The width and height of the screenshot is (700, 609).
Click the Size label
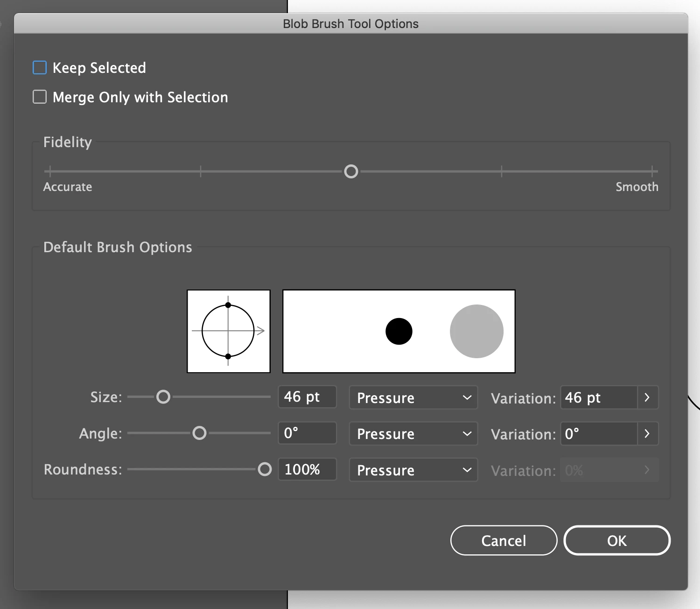click(106, 397)
